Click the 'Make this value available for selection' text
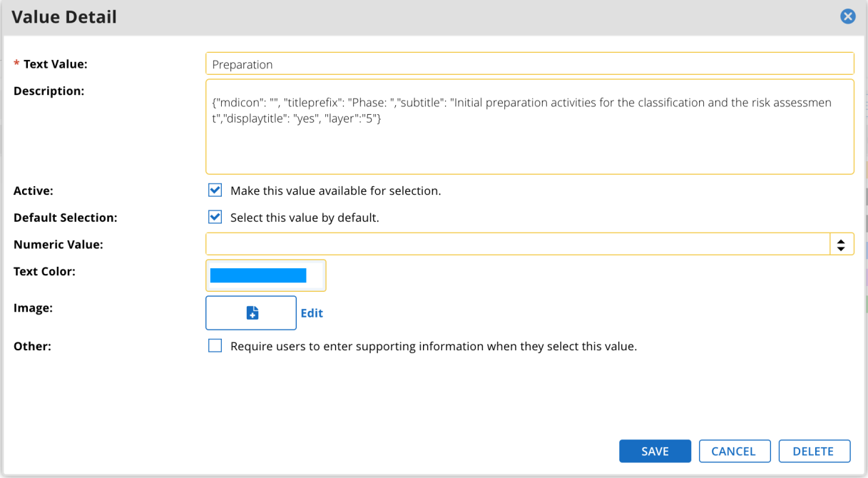This screenshot has width=868, height=478. click(336, 191)
